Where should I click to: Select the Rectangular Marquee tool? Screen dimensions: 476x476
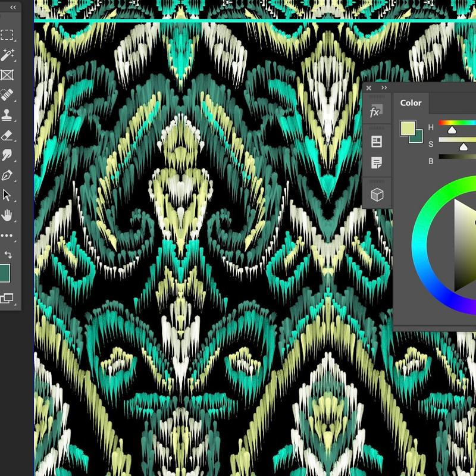click(x=7, y=35)
